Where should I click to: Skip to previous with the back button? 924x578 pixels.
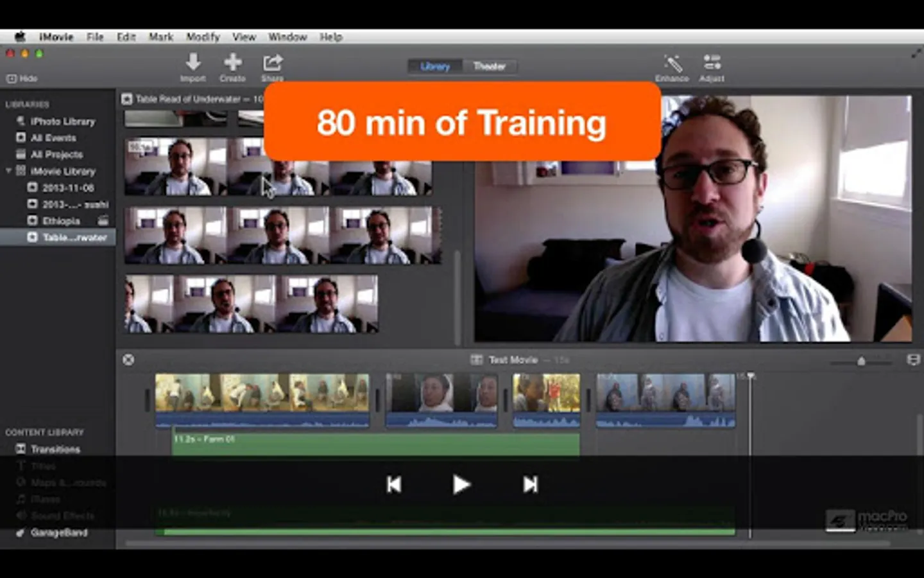tap(394, 484)
